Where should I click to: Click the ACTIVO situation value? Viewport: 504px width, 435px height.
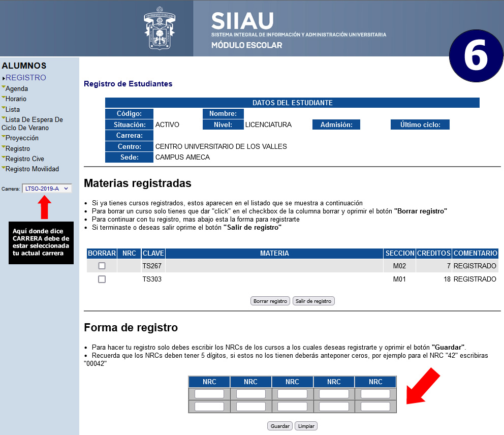pyautogui.click(x=167, y=125)
